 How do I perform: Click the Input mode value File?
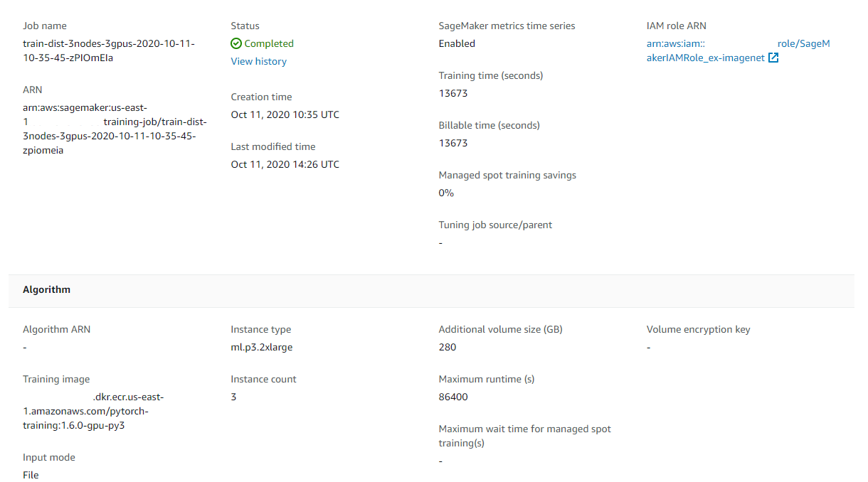pyautogui.click(x=31, y=475)
